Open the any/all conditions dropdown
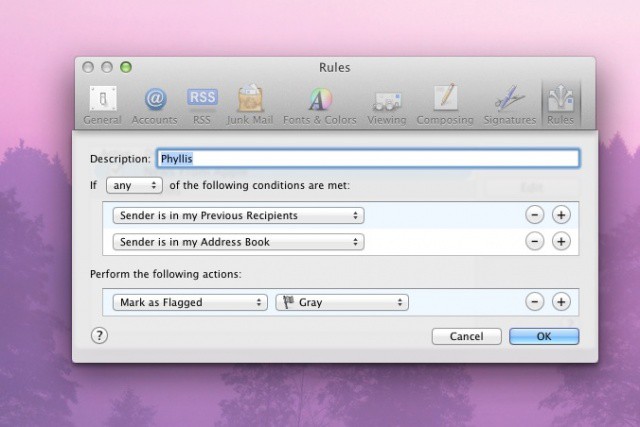 click(134, 185)
